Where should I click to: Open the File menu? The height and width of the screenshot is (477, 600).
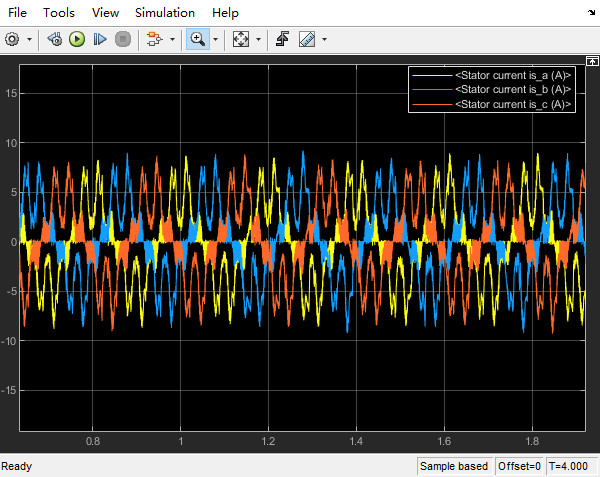18,13
